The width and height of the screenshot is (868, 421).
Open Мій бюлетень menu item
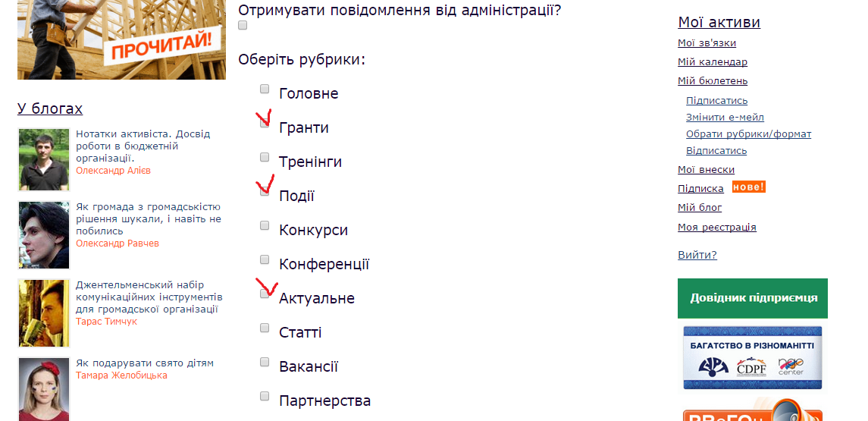pyautogui.click(x=713, y=81)
